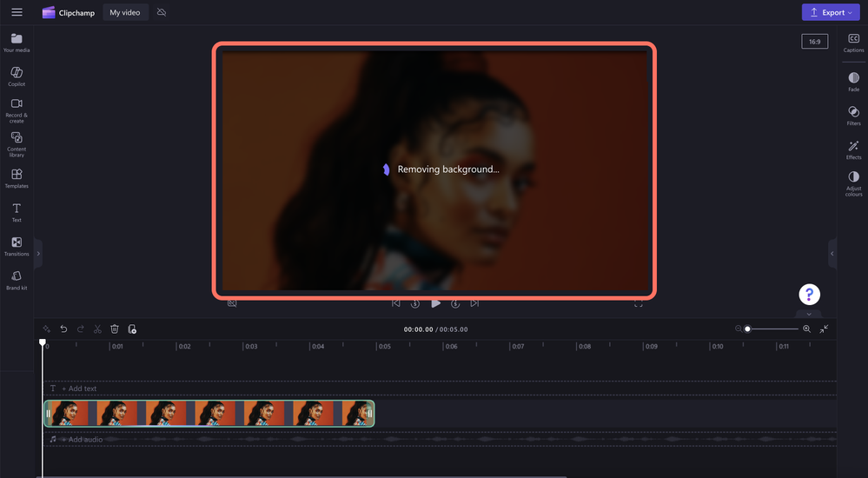
Task: Open the Text panel
Action: click(17, 212)
